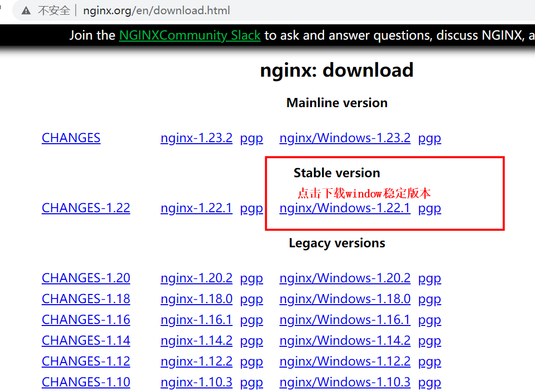
Task: Open pgp signature for nginx-1.22.1
Action: coord(251,209)
